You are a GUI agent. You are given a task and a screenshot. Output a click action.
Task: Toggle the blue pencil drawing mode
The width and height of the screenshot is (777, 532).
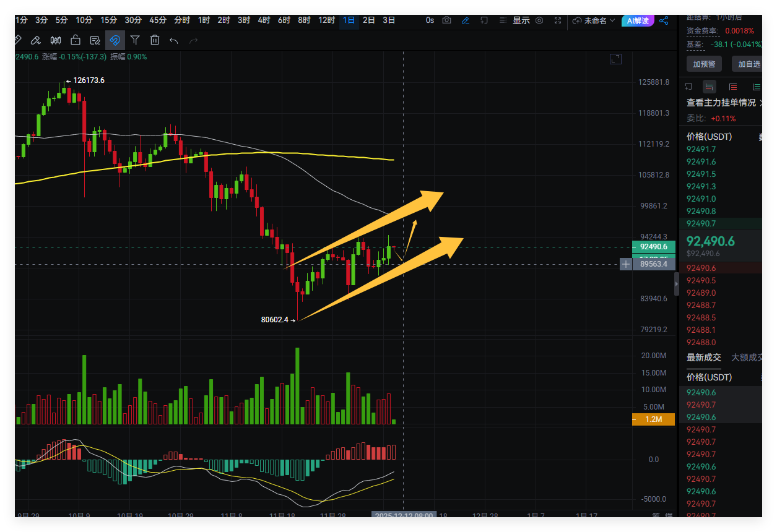(x=466, y=20)
